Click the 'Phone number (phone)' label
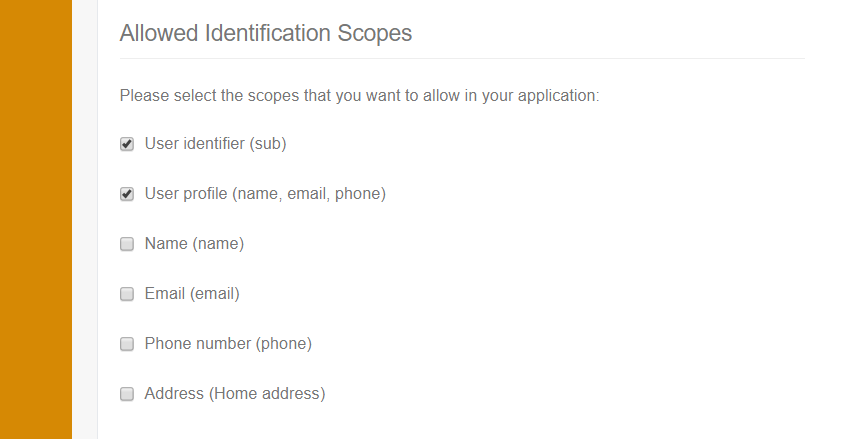The image size is (848, 439). click(228, 343)
